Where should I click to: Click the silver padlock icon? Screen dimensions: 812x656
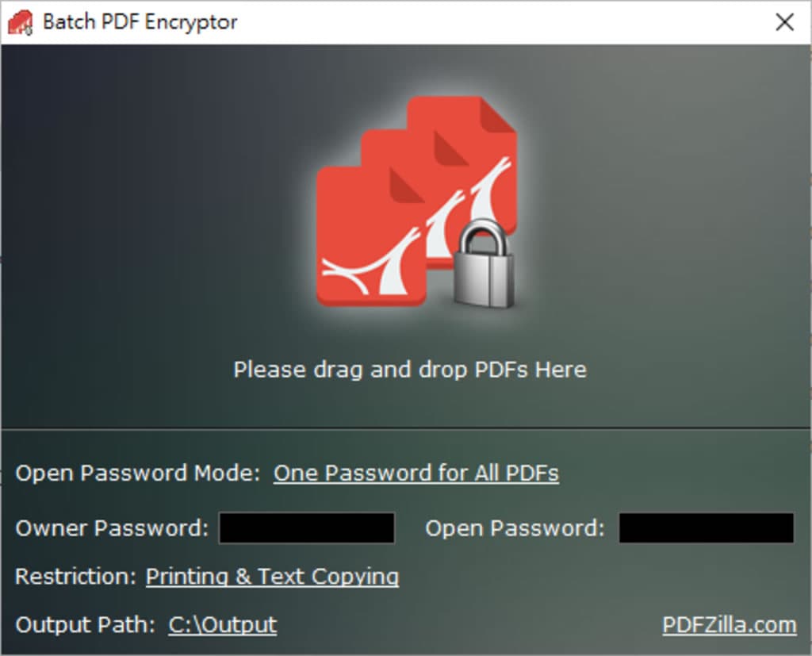[485, 267]
